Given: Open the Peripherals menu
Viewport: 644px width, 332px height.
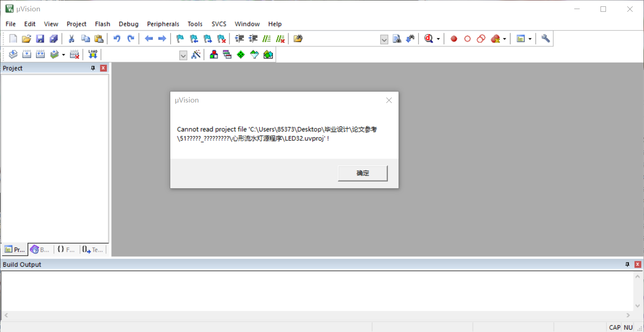Looking at the screenshot, I should click(163, 24).
